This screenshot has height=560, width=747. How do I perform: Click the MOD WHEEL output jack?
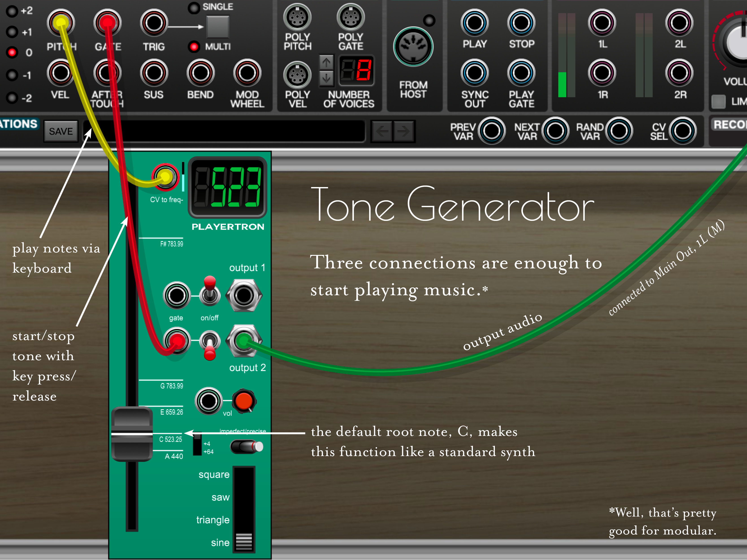[x=247, y=73]
